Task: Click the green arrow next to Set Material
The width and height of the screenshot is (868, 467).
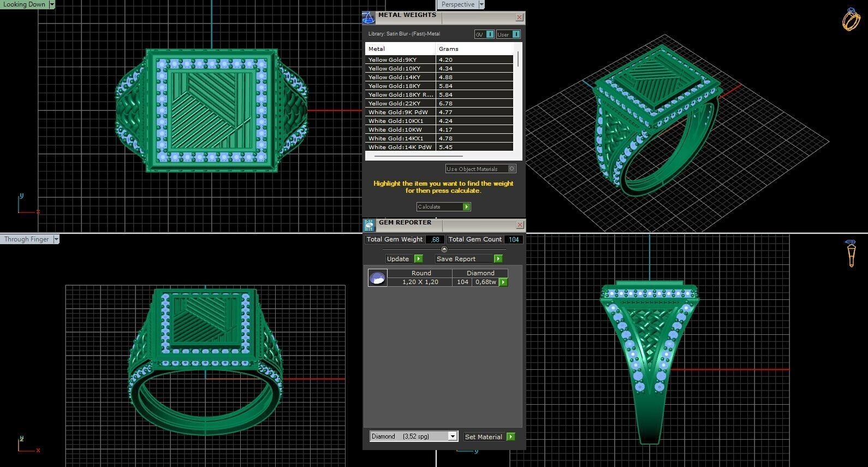Action: tap(510, 437)
